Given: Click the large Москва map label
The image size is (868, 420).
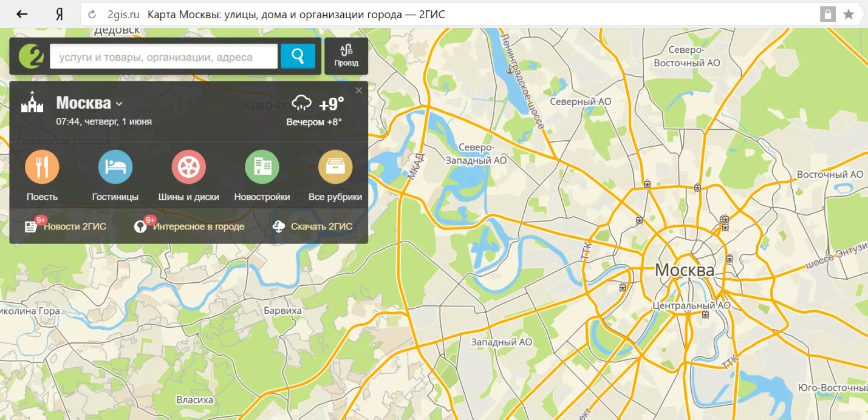Looking at the screenshot, I should pyautogui.click(x=685, y=270).
